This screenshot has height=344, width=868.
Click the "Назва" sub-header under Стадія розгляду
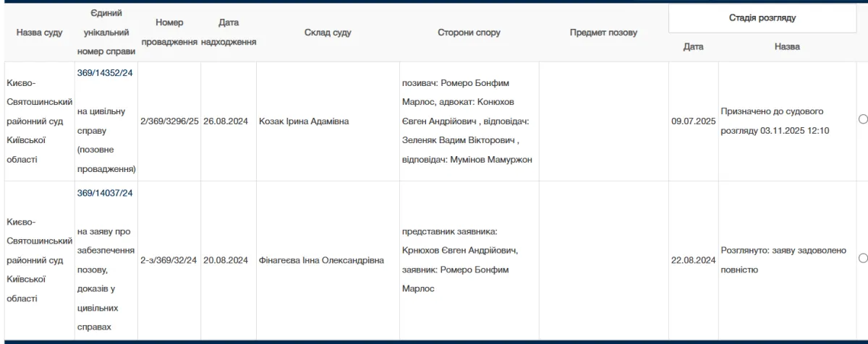[x=787, y=47]
